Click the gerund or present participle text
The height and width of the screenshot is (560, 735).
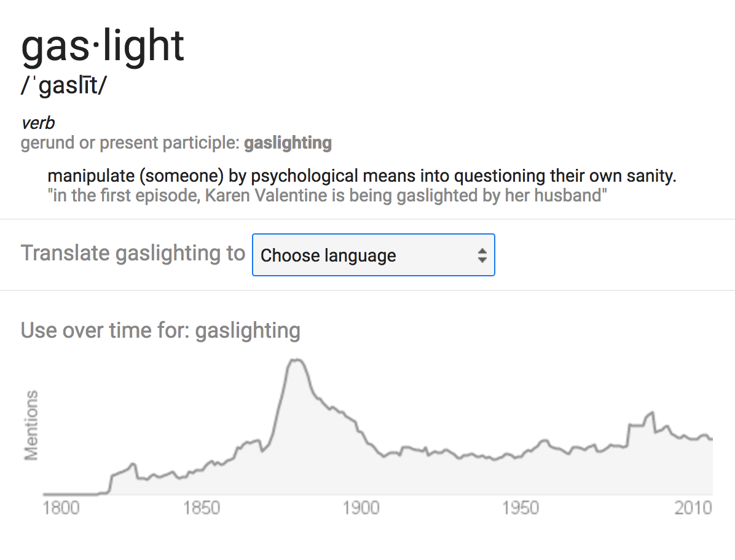tap(131, 143)
